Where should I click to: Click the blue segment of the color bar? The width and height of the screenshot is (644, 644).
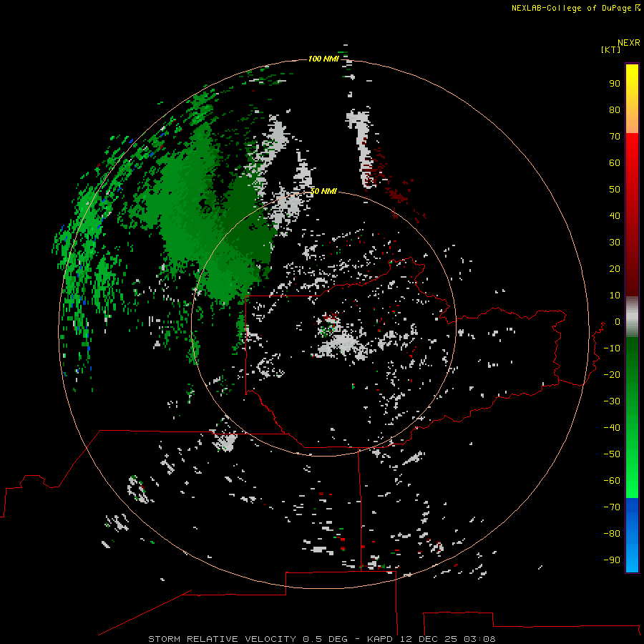(x=632, y=535)
